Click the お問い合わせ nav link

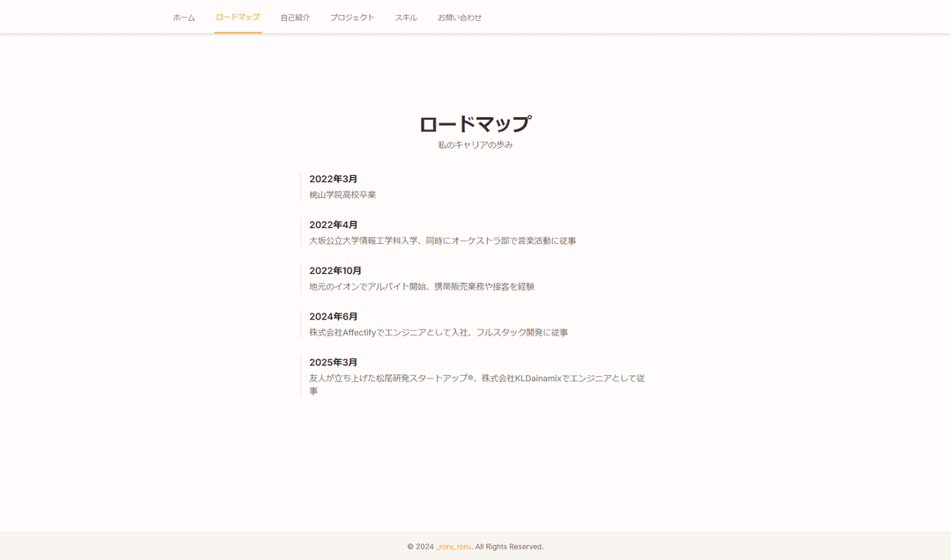[460, 18]
